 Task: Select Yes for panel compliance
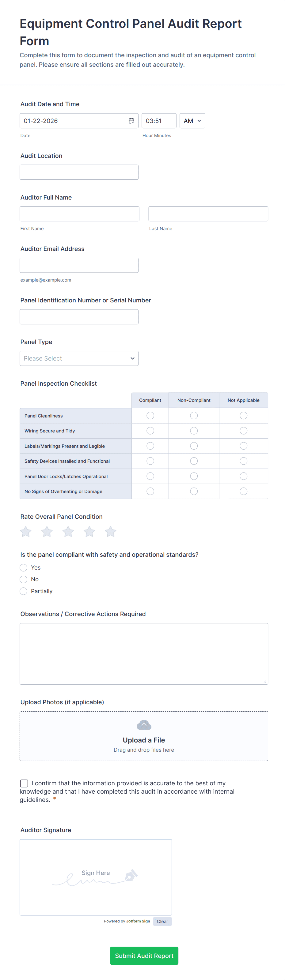(x=24, y=568)
